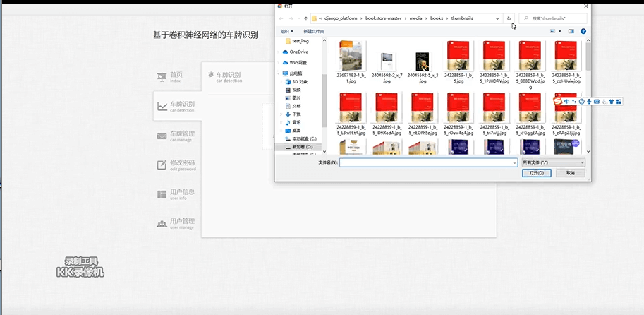Select file 24045592-5_x_3.jpg thumbnail
The image size is (644, 315).
pos(423,61)
